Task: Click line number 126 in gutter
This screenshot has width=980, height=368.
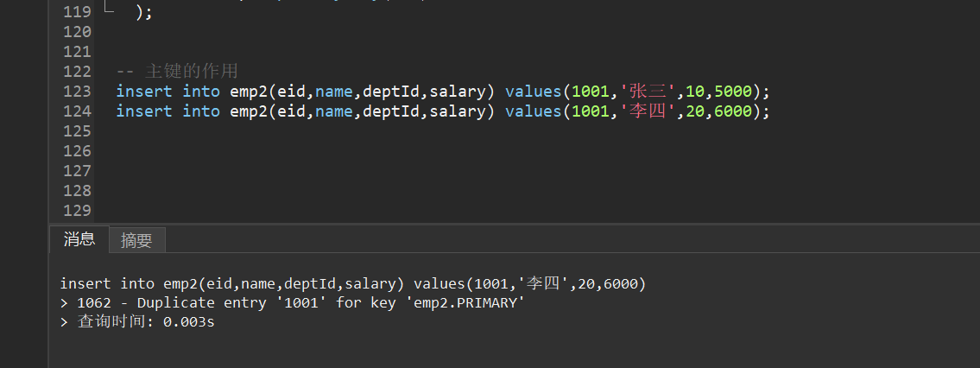Action: coord(77,150)
